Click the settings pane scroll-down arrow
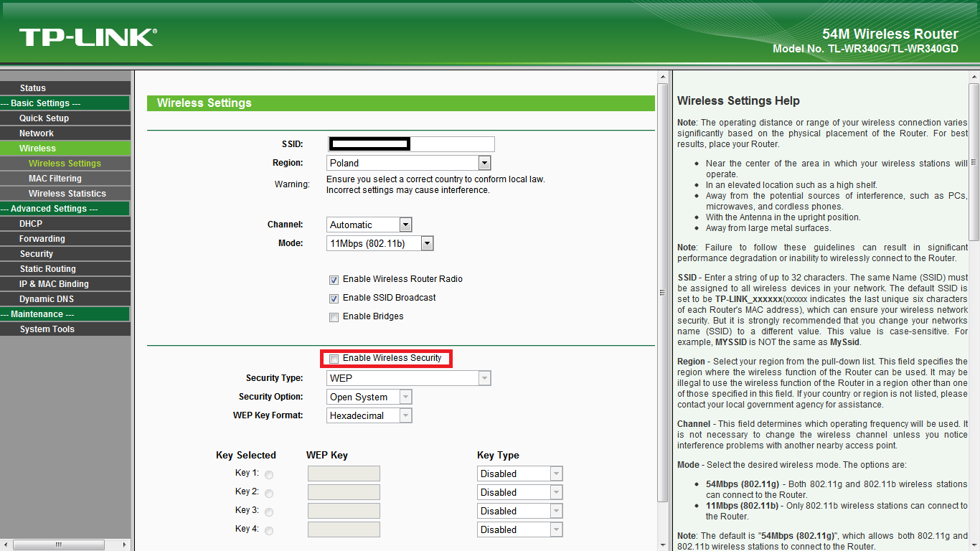 click(663, 546)
